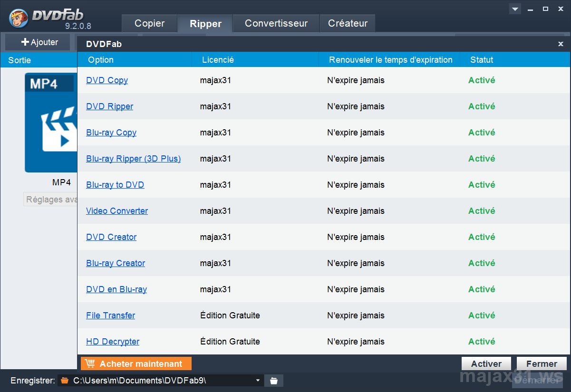The height and width of the screenshot is (392, 571).
Task: Click Édition Gratuite in File Transfer row
Action: 230,316
